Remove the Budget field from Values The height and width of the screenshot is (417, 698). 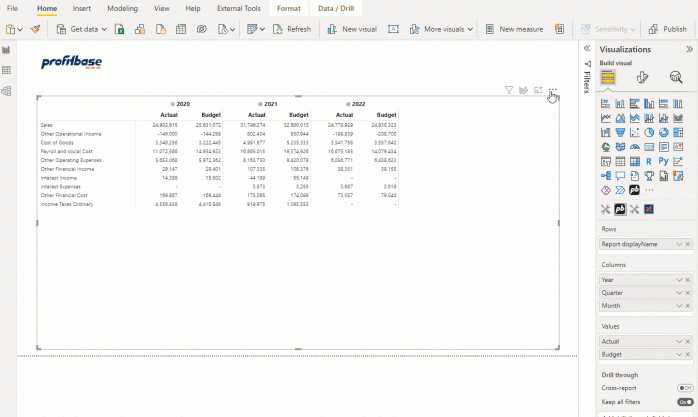pos(688,355)
